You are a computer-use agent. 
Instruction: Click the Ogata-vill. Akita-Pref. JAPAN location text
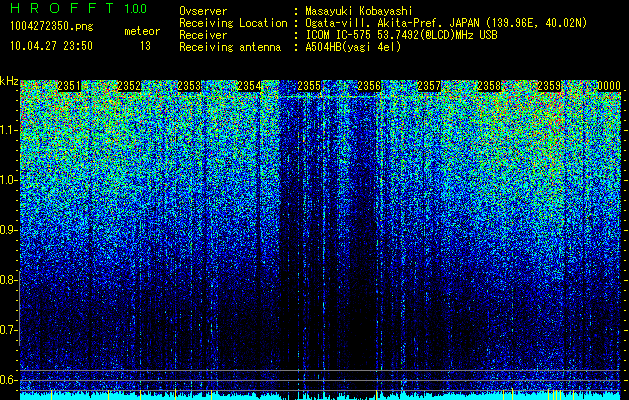pos(446,23)
